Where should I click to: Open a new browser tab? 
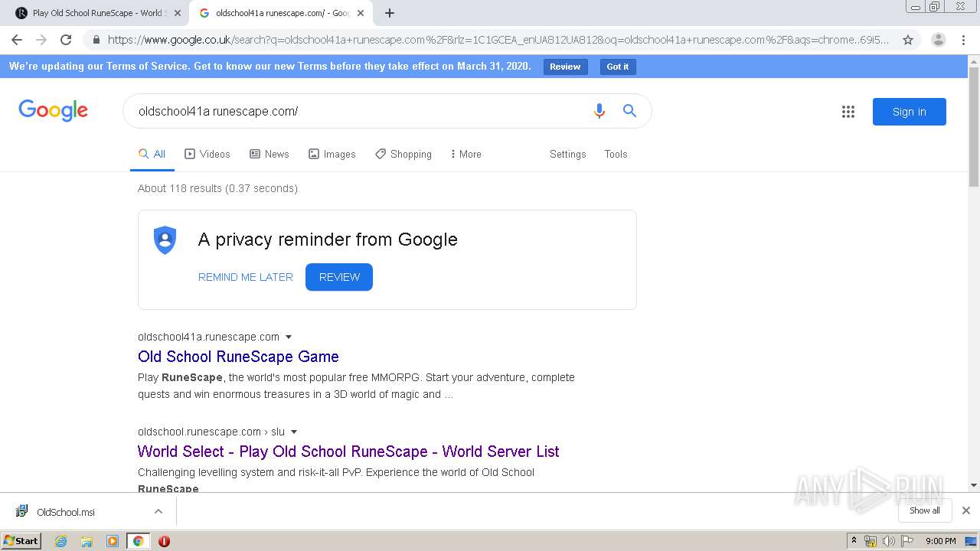tap(390, 13)
